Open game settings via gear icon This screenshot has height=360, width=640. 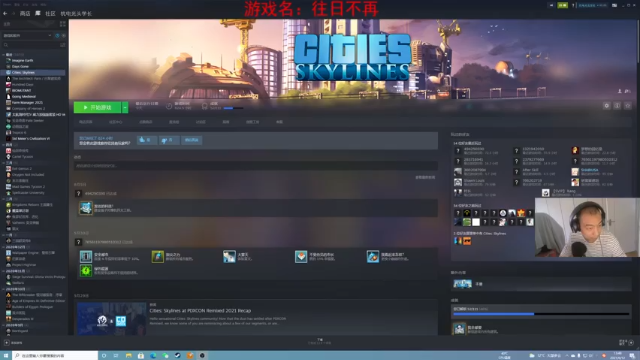607,106
